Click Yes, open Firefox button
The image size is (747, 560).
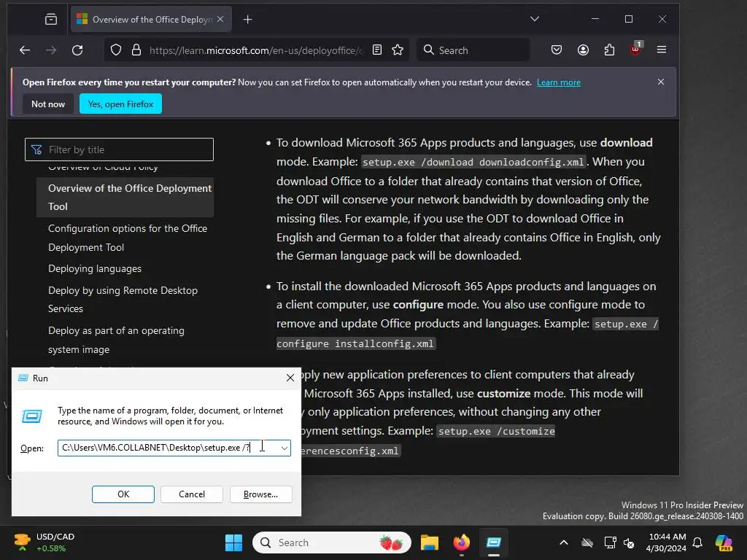120,104
